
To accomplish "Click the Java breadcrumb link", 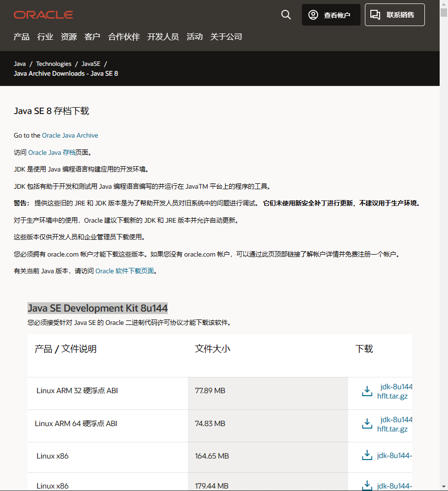I will pos(20,63).
